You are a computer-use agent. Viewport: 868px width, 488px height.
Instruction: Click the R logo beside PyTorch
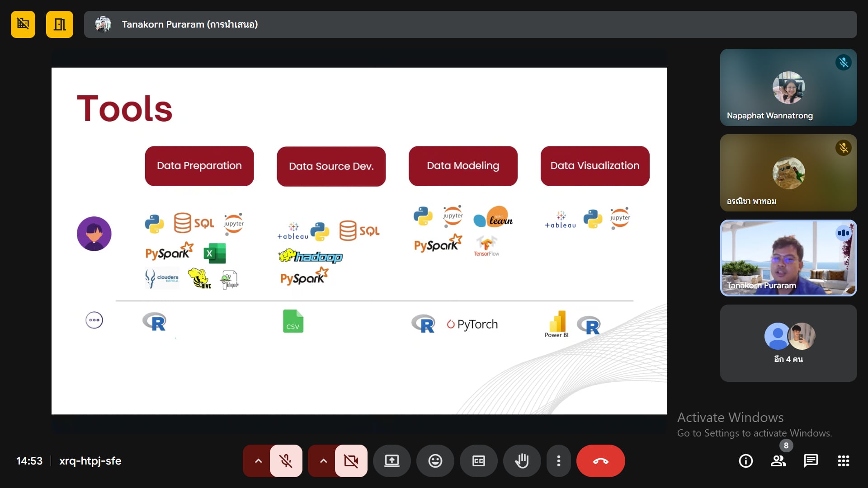[423, 324]
